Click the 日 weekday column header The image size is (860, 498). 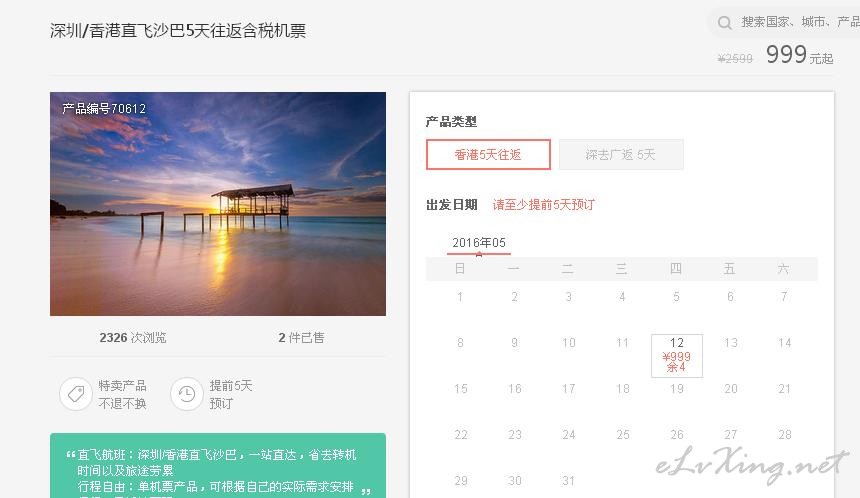(x=460, y=269)
